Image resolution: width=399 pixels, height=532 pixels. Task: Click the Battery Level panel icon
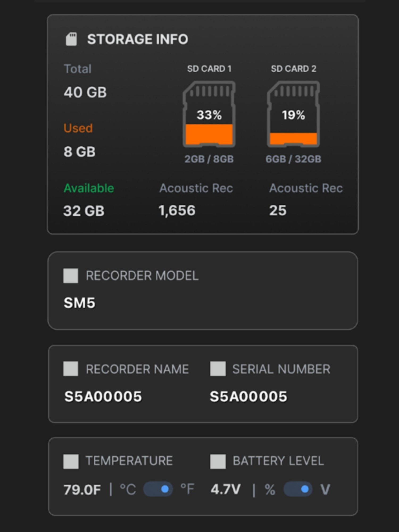[218, 461]
